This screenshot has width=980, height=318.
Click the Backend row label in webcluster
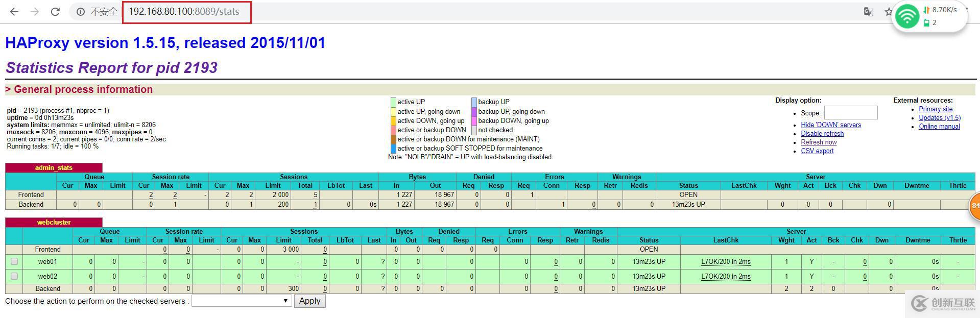47,289
